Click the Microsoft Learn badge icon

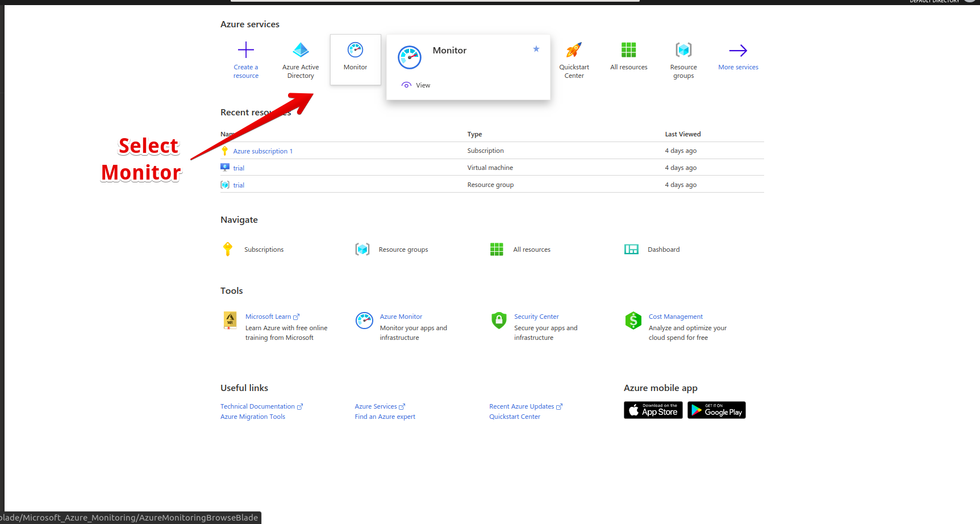(230, 321)
